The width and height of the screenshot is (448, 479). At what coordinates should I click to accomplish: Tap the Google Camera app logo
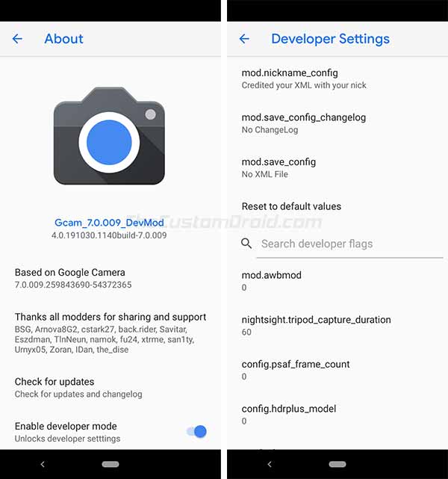click(x=109, y=136)
